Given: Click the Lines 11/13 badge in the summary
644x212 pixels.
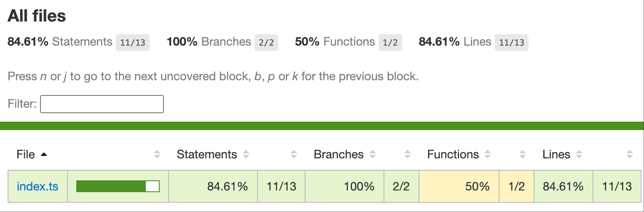Looking at the screenshot, I should [x=511, y=43].
